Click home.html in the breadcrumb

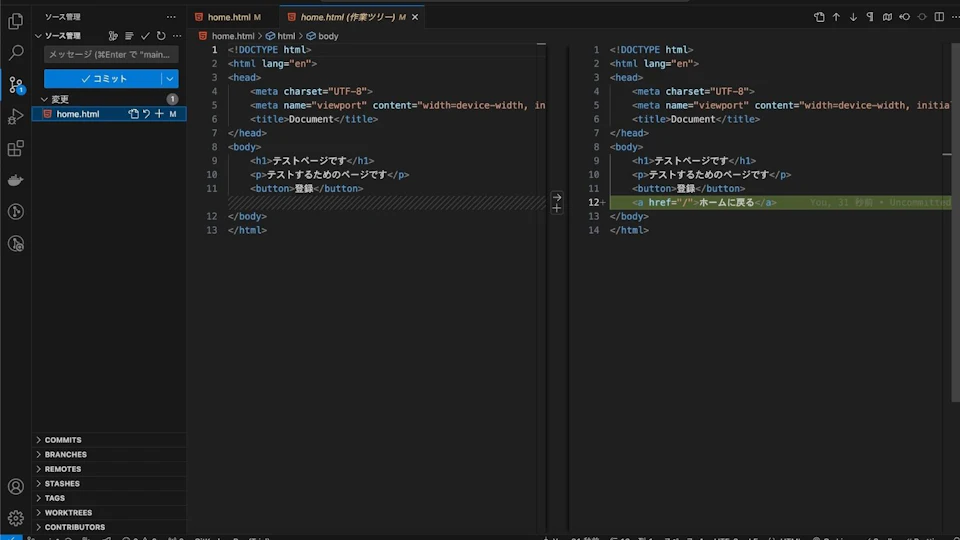[233, 36]
